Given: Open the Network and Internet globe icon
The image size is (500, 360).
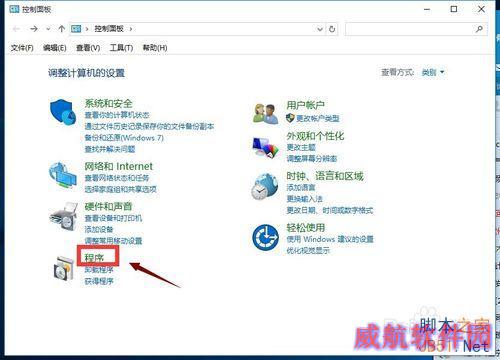Looking at the screenshot, I should pyautogui.click(x=62, y=176).
